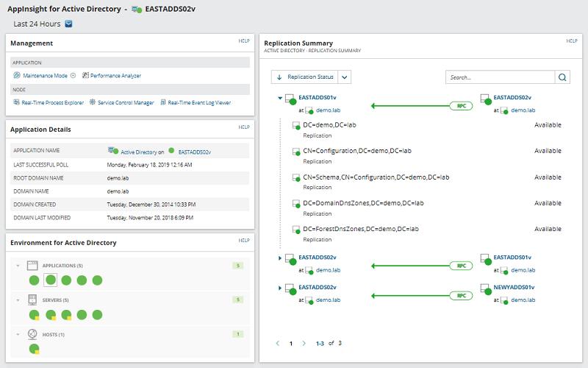Select the host status circle under Hosts
Screen dimensions: 588x368
point(34,349)
